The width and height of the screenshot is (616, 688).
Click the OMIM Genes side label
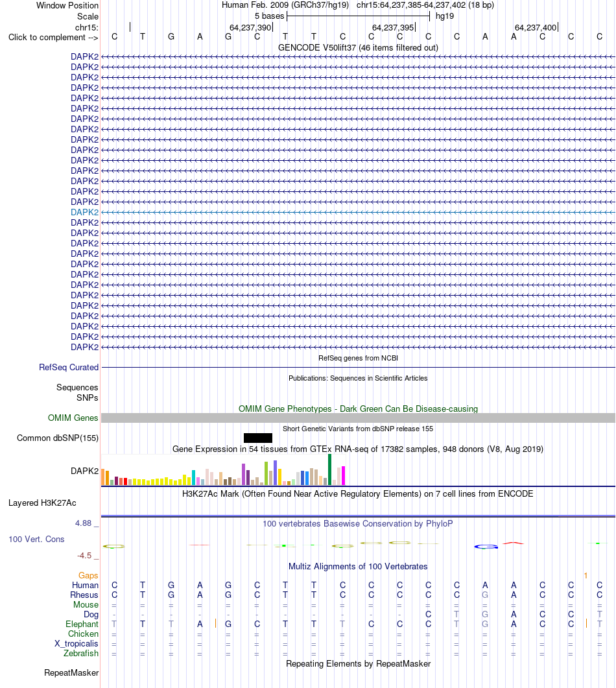pyautogui.click(x=73, y=418)
